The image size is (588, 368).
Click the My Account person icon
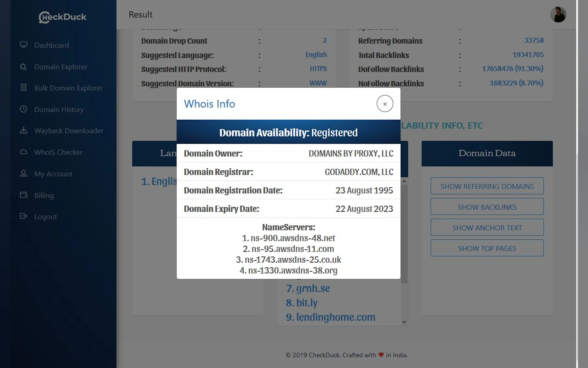(23, 173)
